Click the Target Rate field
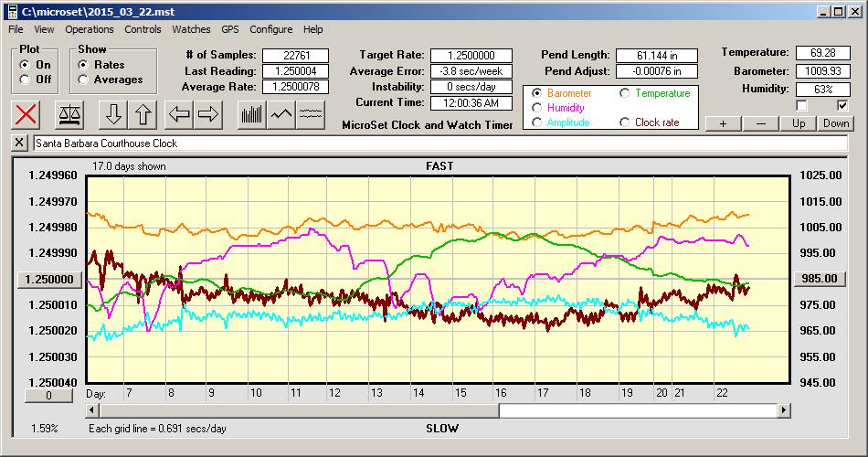Screen dimensions: 868x457 (x=471, y=56)
